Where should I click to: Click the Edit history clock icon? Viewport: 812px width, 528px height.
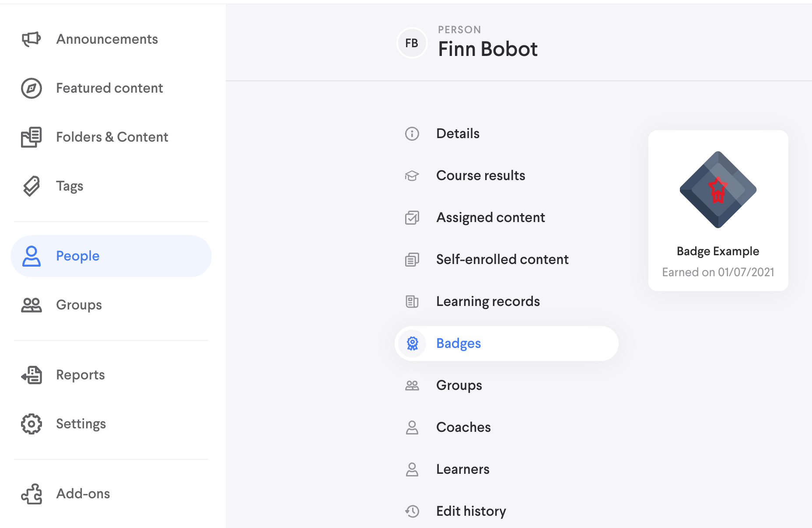(x=412, y=511)
